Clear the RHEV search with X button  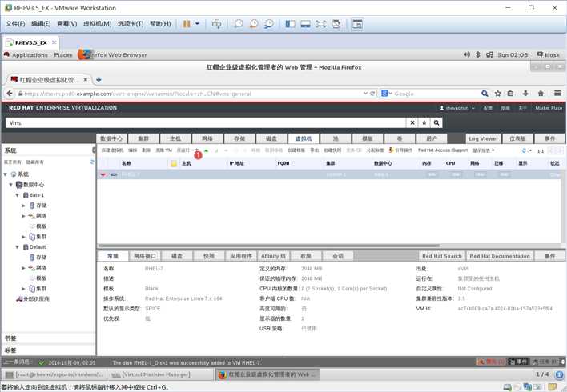pyautogui.click(x=412, y=123)
